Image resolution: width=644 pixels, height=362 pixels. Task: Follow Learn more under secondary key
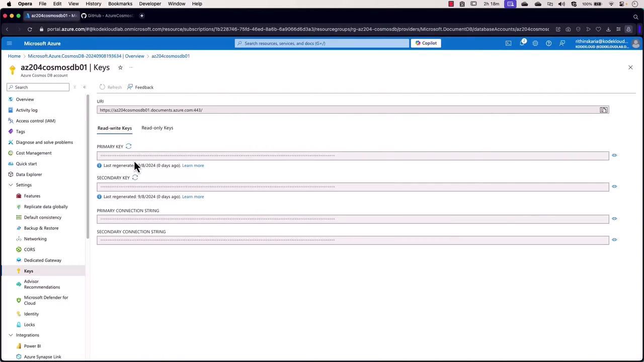[x=193, y=197]
